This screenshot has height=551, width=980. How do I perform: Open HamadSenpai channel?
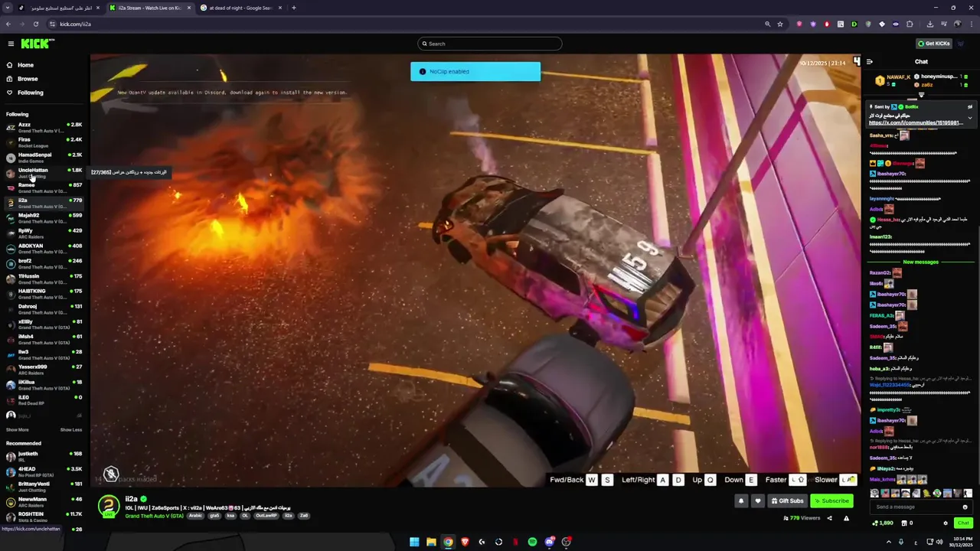click(44, 158)
